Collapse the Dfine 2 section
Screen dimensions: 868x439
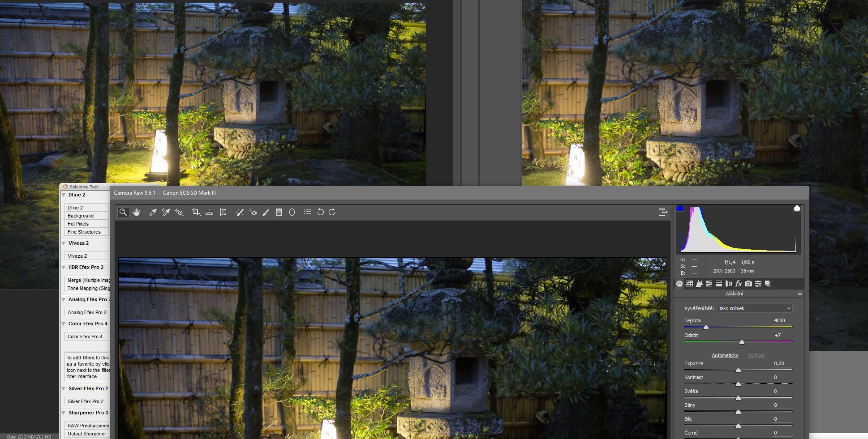(64, 195)
